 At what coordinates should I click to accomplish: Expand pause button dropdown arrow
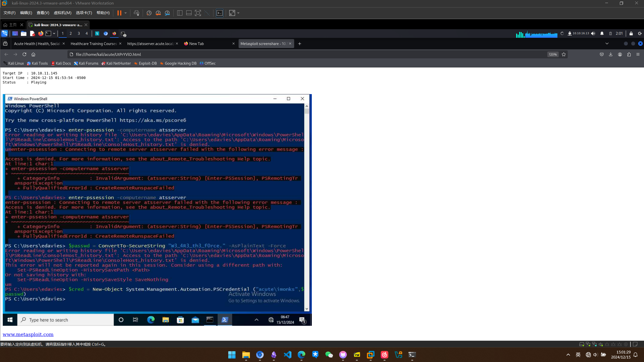click(x=125, y=13)
